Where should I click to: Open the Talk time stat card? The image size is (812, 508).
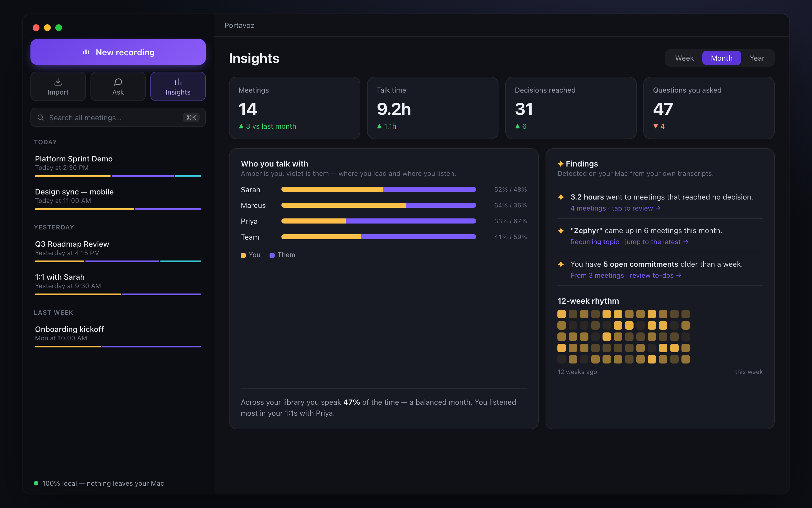(x=433, y=108)
